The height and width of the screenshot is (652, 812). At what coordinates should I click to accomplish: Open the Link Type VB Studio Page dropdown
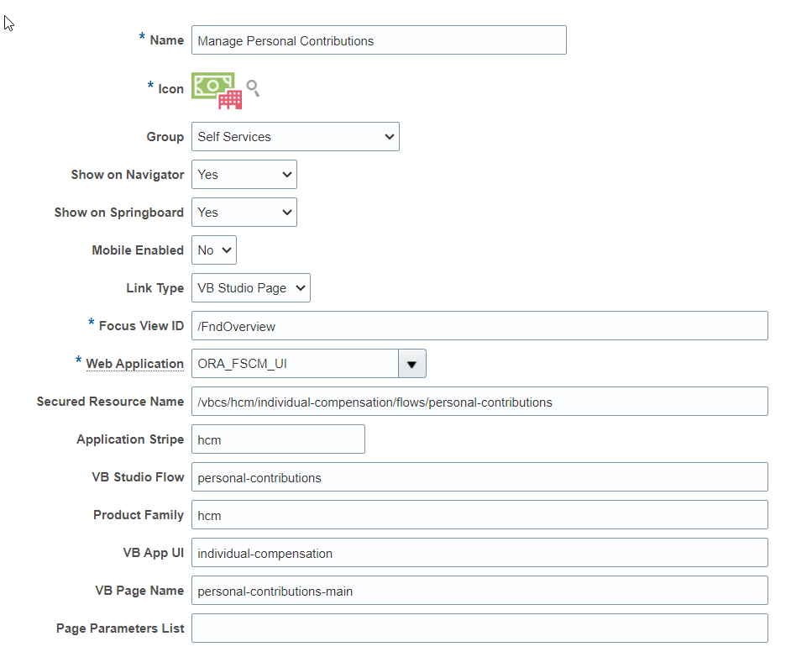pos(250,288)
